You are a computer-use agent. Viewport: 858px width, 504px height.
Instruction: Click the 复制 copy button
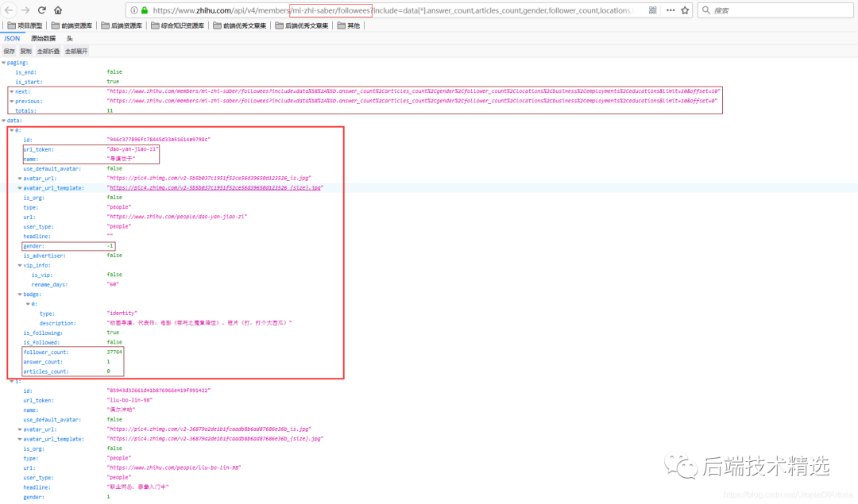[x=25, y=52]
